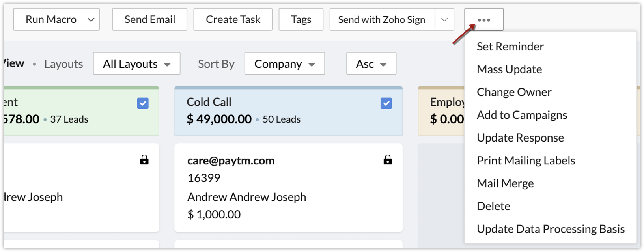This screenshot has height=252, width=644.
Task: Open the three-dots more actions menu
Action: point(483,19)
